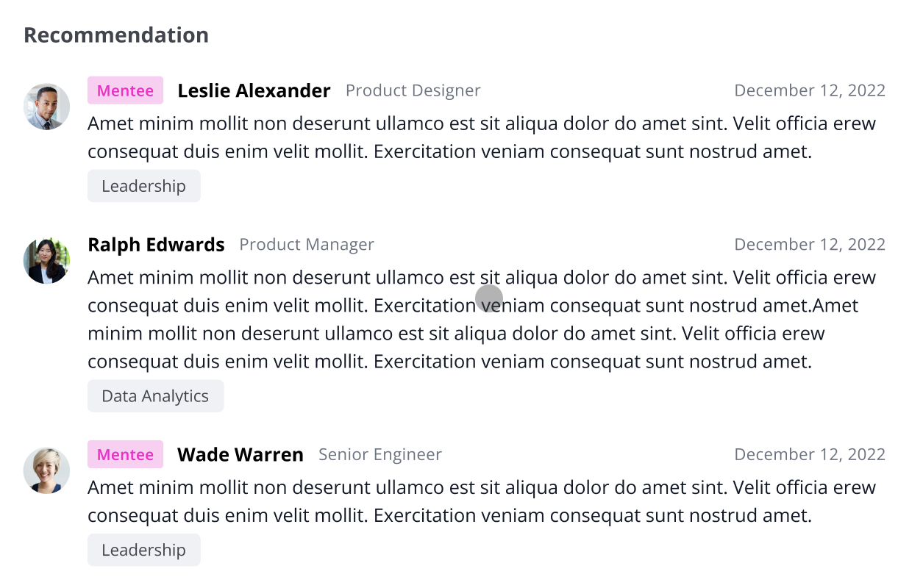This screenshot has width=898, height=588.
Task: Open Ralph Edwards' profile photo
Action: (x=47, y=260)
